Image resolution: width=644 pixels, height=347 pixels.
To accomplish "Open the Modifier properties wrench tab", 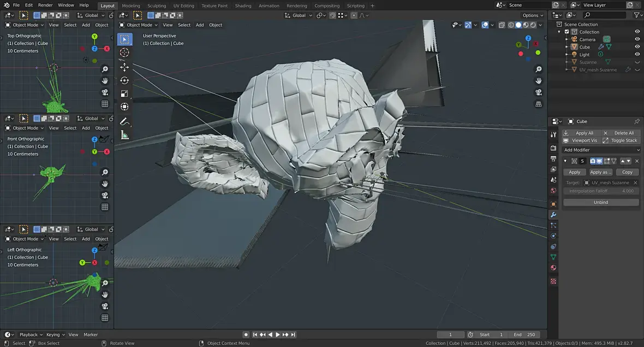I will click(553, 214).
